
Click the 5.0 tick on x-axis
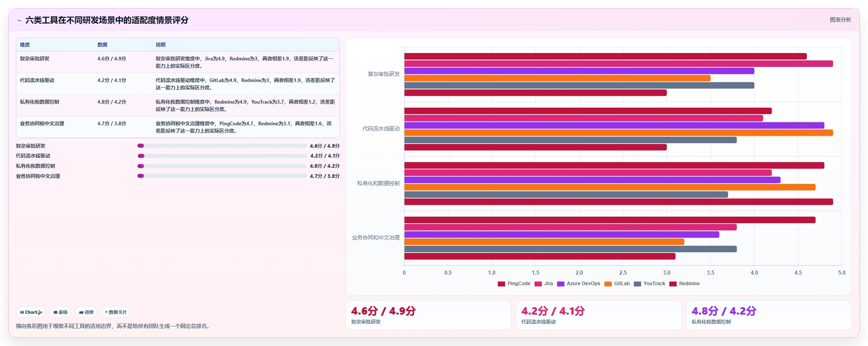(841, 273)
